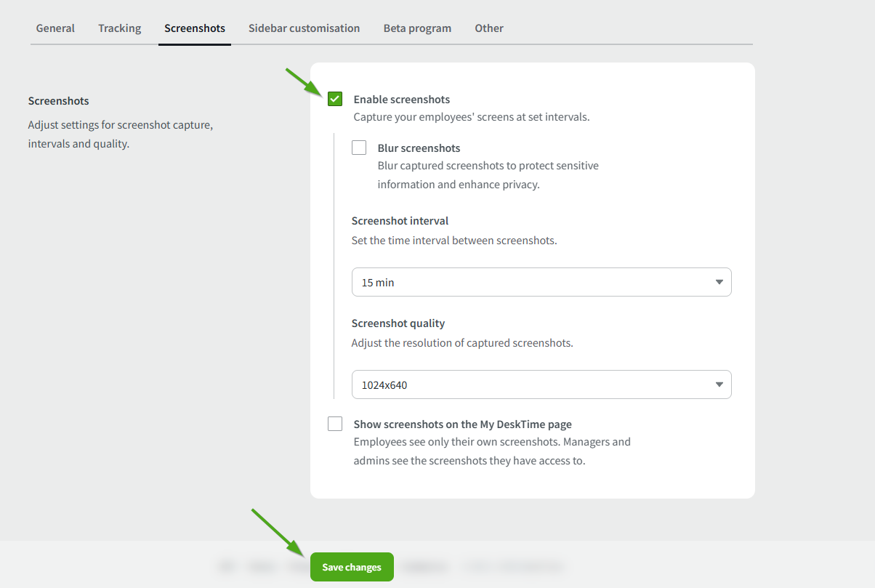Click the Screenshot quality heading
The height and width of the screenshot is (588, 875).
click(398, 323)
